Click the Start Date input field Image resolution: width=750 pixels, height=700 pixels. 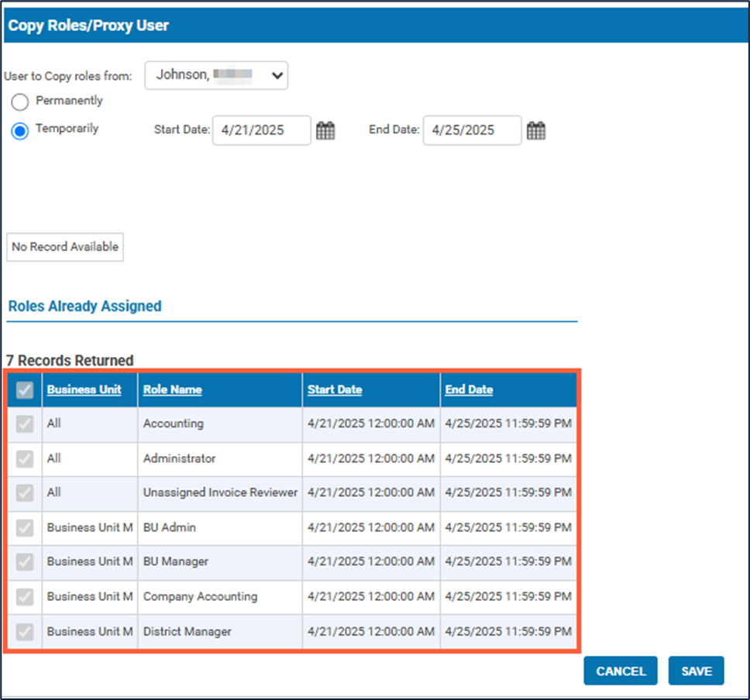pyautogui.click(x=262, y=130)
